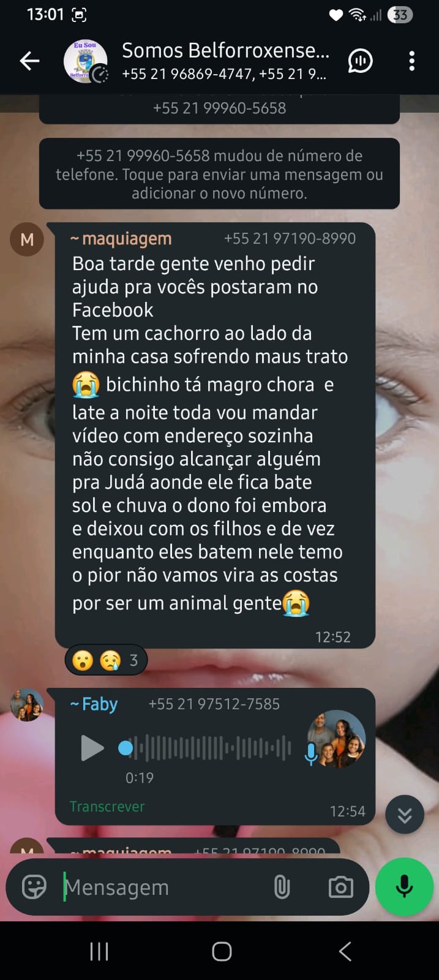This screenshot has width=439, height=980.
Task: Open the emoji sticker picker
Action: pyautogui.click(x=34, y=887)
